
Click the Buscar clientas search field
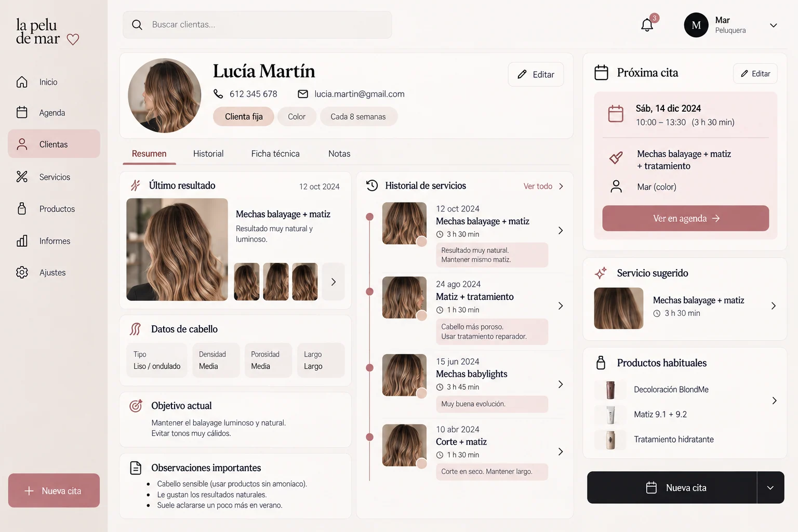257,25
